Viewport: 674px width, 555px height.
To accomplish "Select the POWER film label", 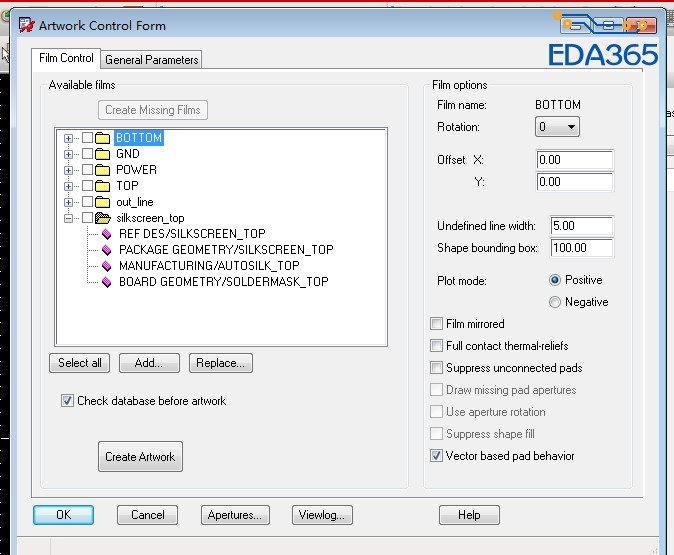I will [x=136, y=170].
